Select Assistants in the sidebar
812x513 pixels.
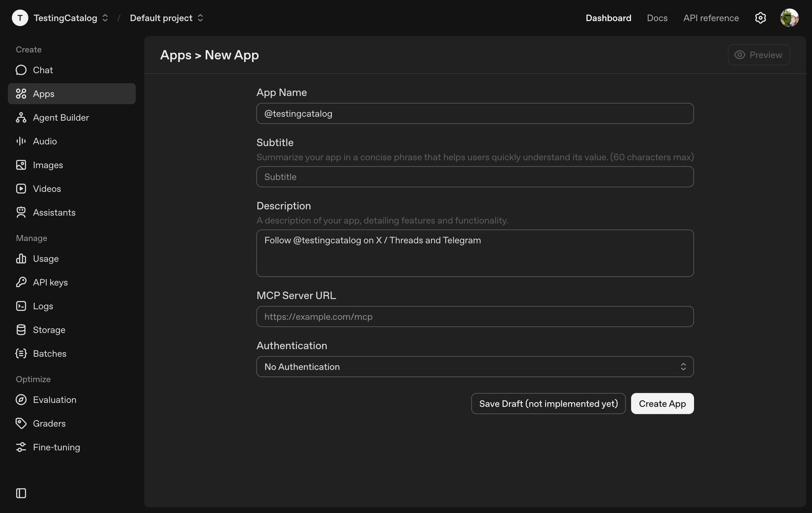(x=54, y=212)
